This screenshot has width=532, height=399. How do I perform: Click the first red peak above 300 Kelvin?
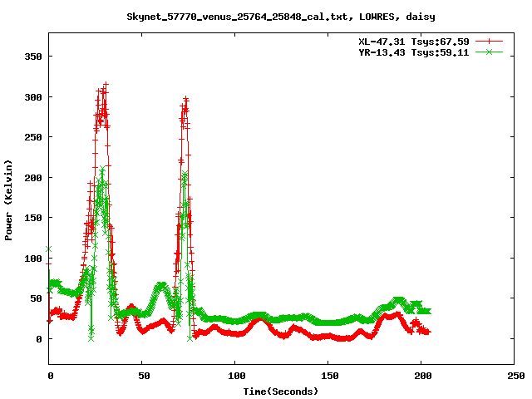click(x=106, y=84)
